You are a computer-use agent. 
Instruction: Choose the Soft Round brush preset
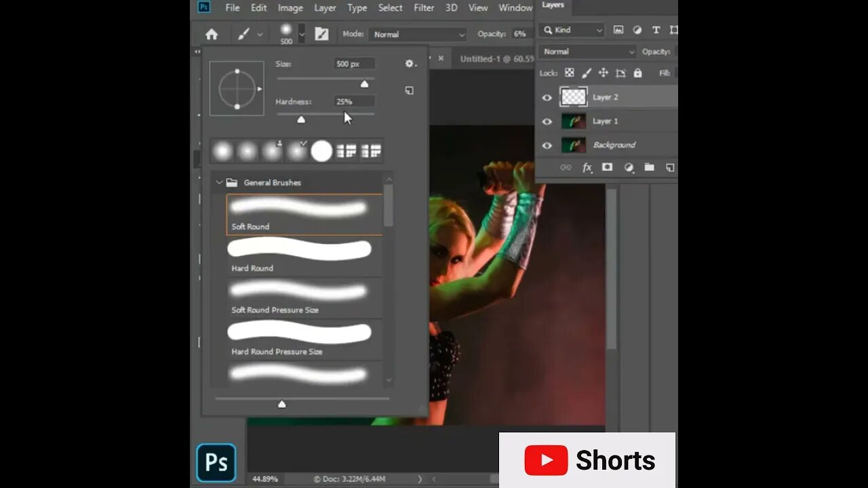[x=304, y=214]
